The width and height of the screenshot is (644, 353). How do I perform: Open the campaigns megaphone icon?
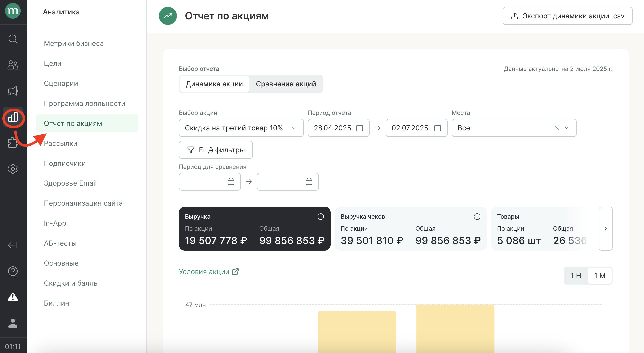13,91
